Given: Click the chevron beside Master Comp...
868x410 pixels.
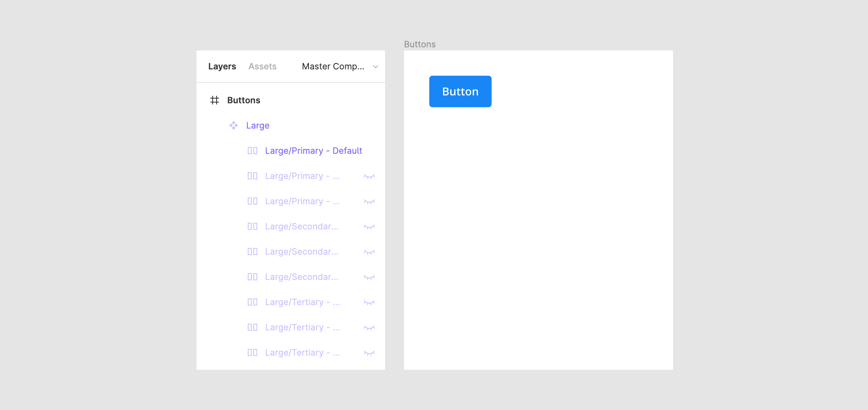Looking at the screenshot, I should pyautogui.click(x=376, y=67).
